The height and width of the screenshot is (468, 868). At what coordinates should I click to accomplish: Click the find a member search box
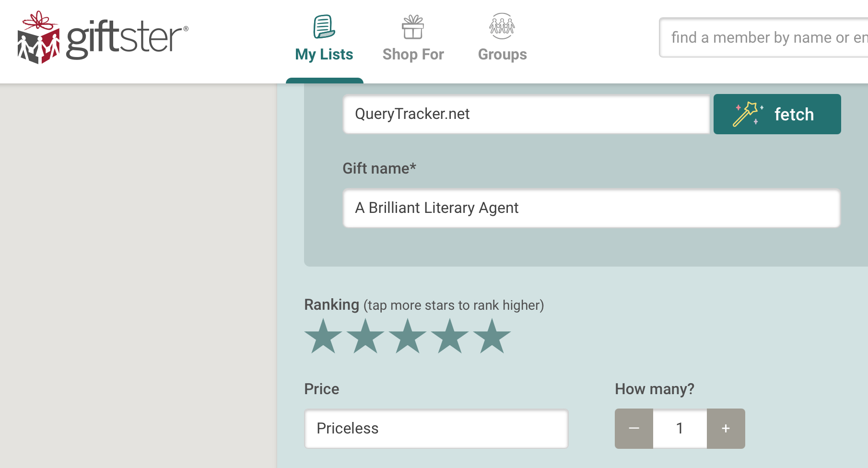click(764, 37)
